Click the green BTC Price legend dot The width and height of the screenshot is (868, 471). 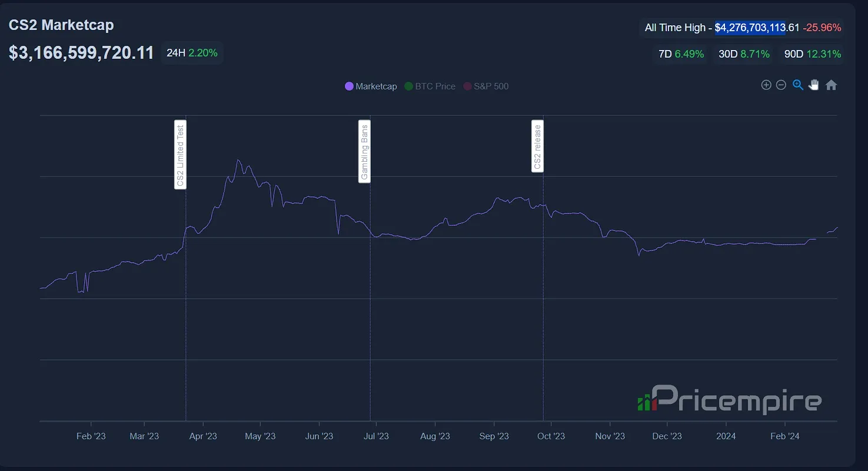pyautogui.click(x=409, y=86)
